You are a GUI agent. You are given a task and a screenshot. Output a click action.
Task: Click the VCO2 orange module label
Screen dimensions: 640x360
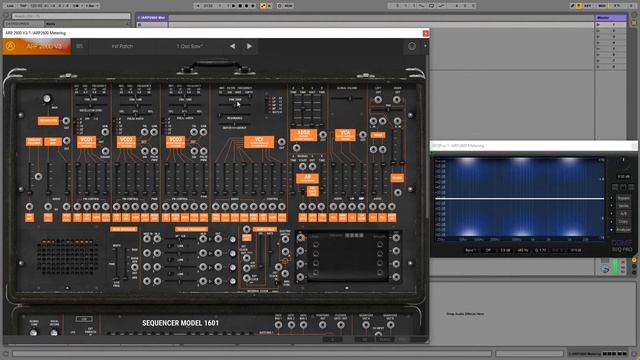point(126,142)
